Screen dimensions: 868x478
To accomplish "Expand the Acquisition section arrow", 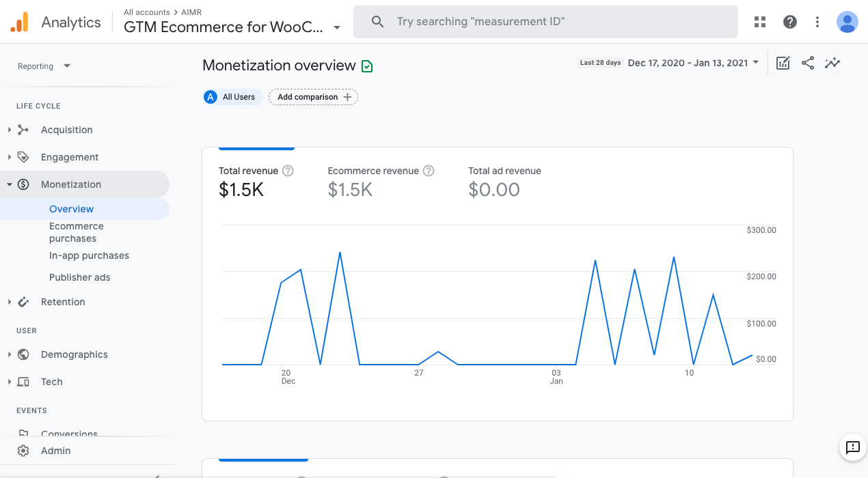I will click(10, 130).
